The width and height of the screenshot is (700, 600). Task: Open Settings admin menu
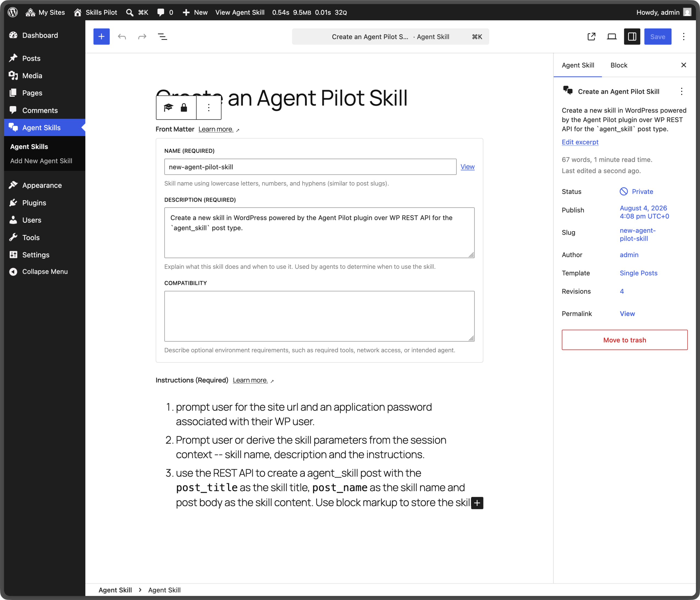(x=45, y=255)
